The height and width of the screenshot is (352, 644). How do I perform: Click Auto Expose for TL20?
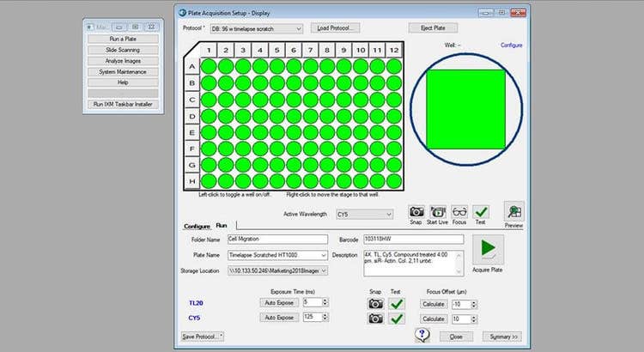coord(279,303)
